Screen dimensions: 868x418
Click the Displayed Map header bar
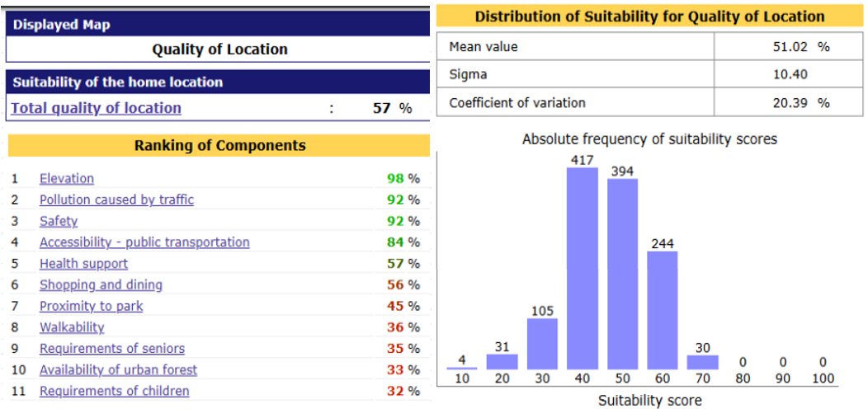[219, 25]
